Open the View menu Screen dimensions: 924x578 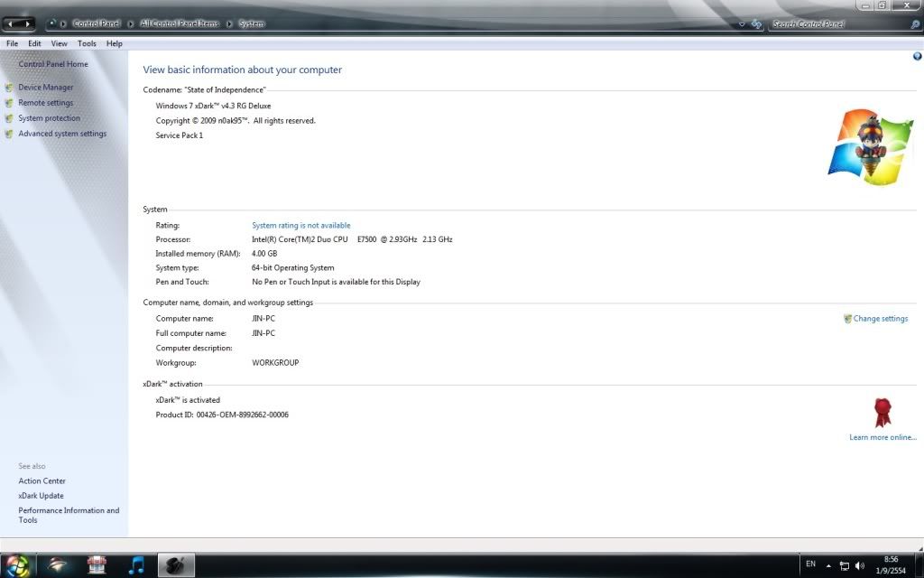59,43
